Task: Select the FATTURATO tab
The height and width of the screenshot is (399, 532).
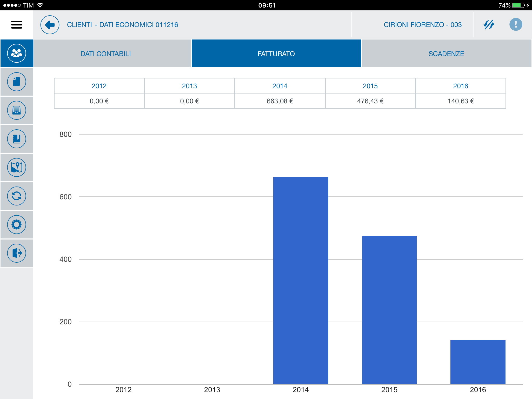Action: pyautogui.click(x=276, y=54)
